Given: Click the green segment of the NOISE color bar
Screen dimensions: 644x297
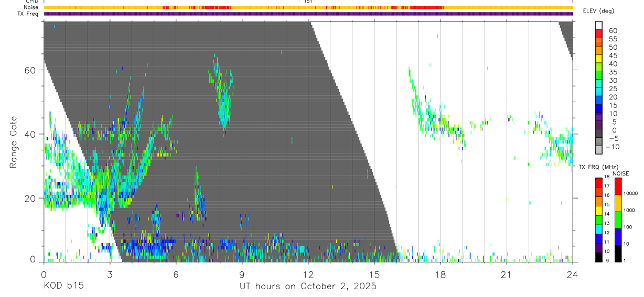Looking at the screenshot, I should [618, 220].
